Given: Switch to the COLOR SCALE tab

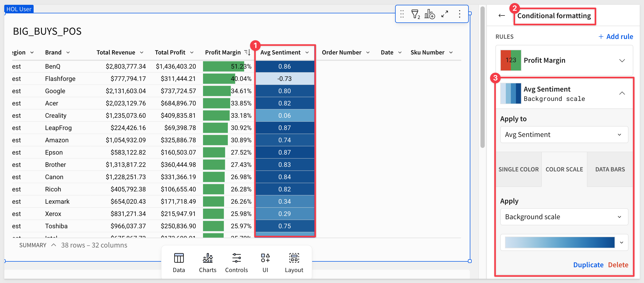Looking at the screenshot, I should coord(564,169).
